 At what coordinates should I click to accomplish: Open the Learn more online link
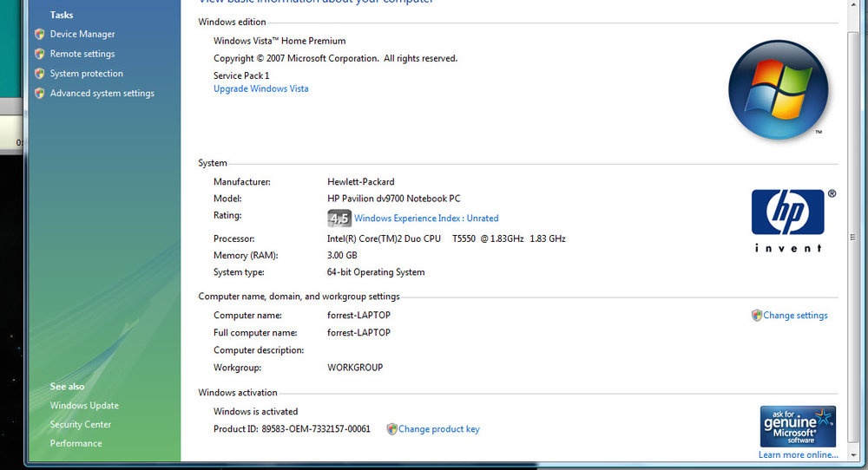(x=798, y=454)
